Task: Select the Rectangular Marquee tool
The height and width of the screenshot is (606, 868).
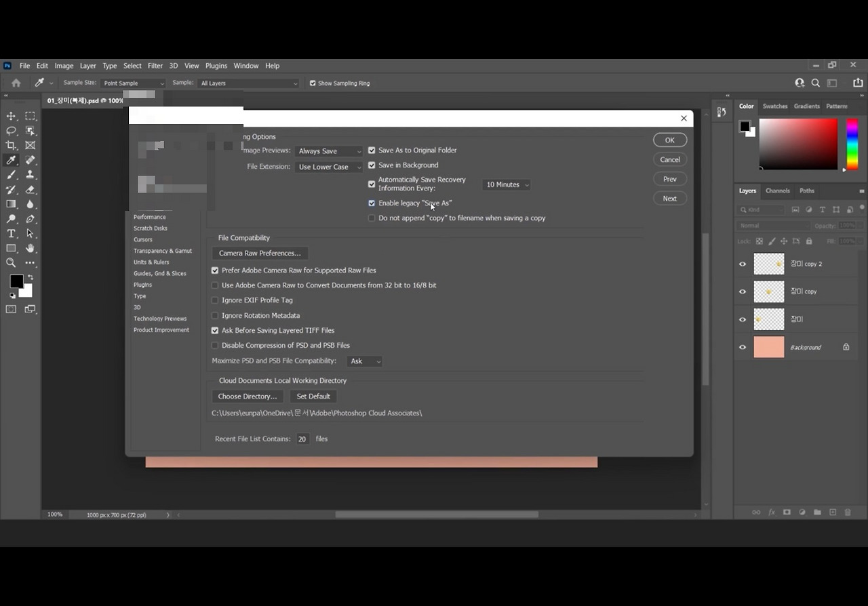Action: tap(31, 116)
